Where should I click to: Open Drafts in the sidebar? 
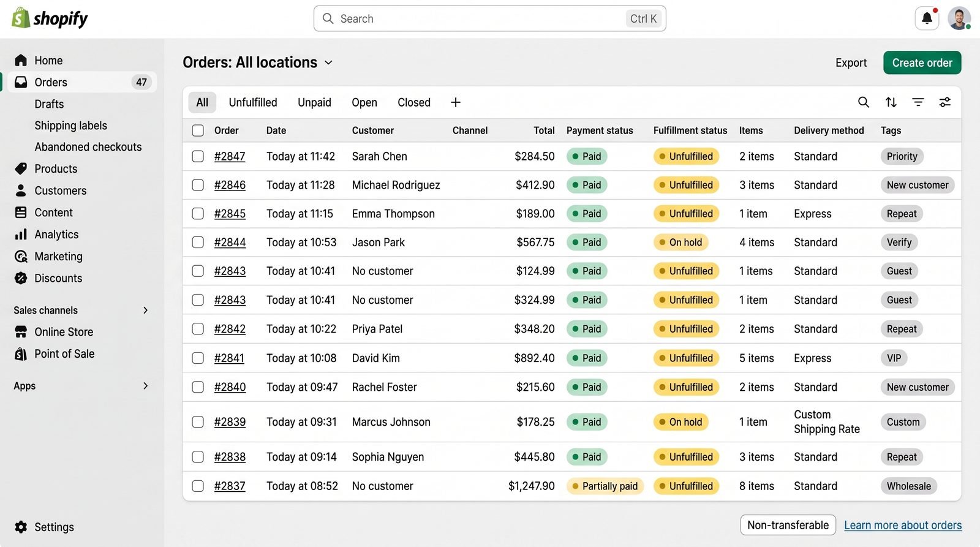(x=49, y=104)
